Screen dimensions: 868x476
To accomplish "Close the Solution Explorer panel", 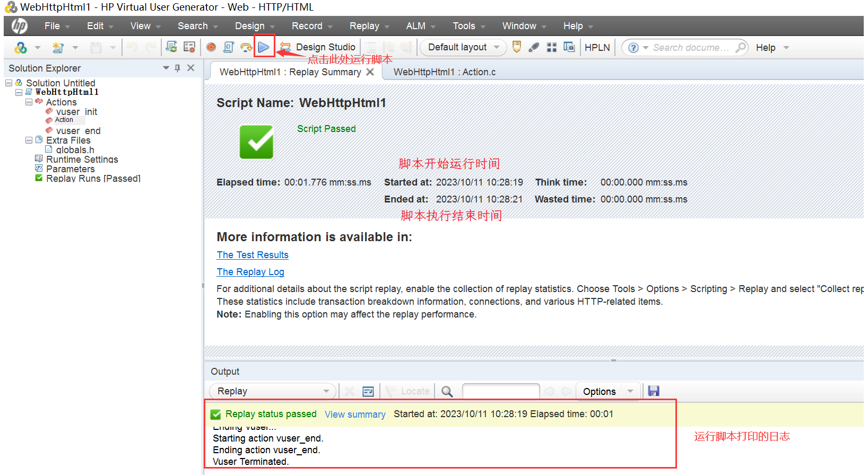I will pos(191,68).
